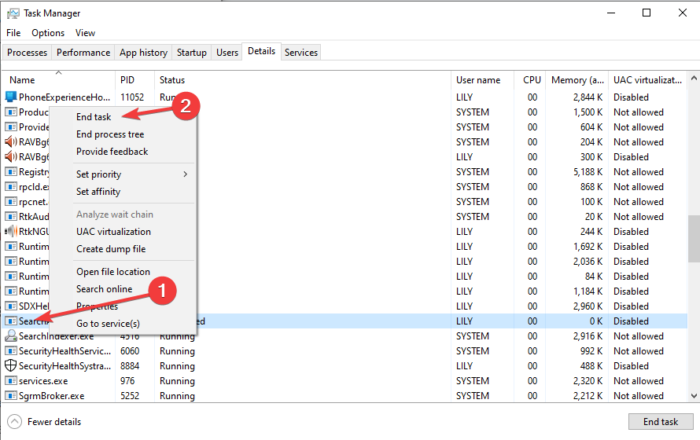Click the SgrmBroker.exe process icon
The width and height of the screenshot is (700, 440).
tap(11, 395)
